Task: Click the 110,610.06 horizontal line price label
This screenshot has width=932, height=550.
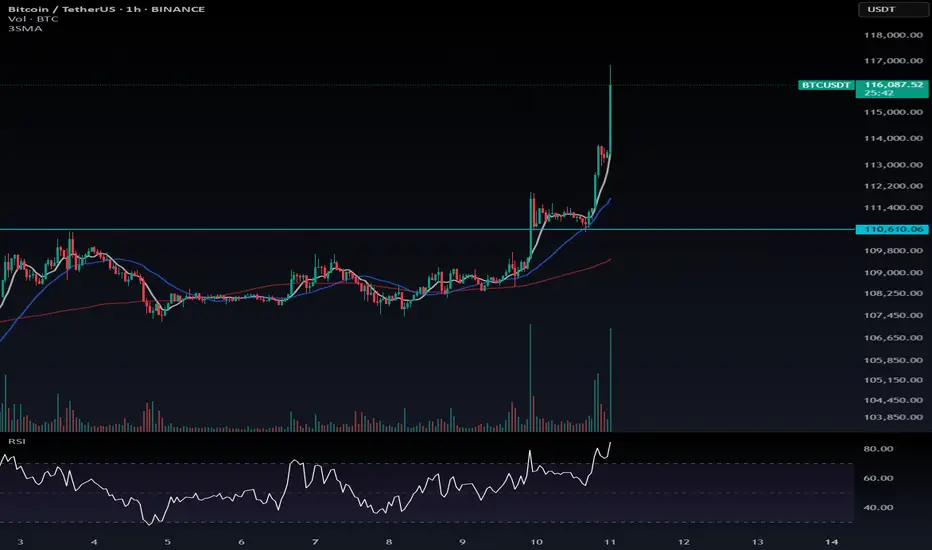Action: point(892,229)
